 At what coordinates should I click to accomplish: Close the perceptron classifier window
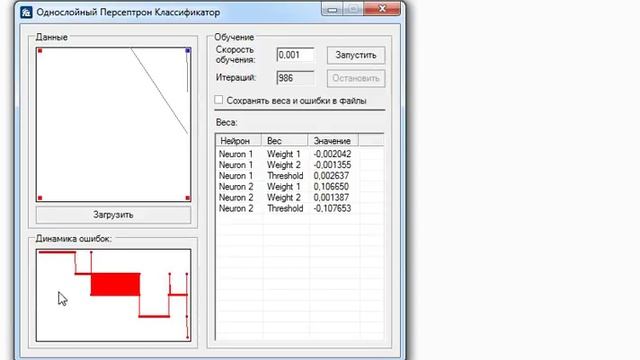coord(382,9)
